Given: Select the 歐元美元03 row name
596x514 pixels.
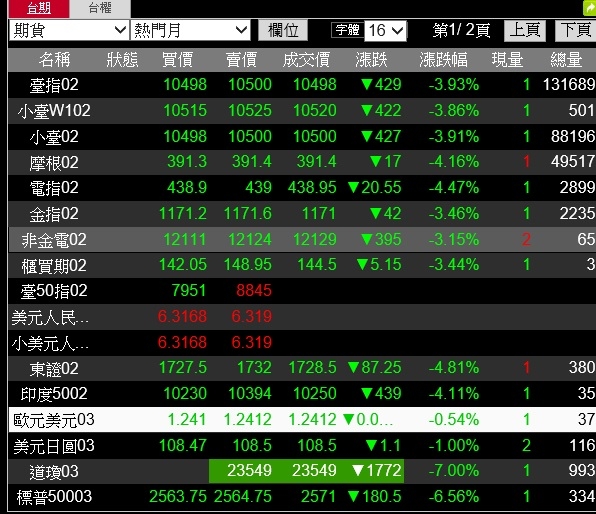Looking at the screenshot, I should pos(54,420).
